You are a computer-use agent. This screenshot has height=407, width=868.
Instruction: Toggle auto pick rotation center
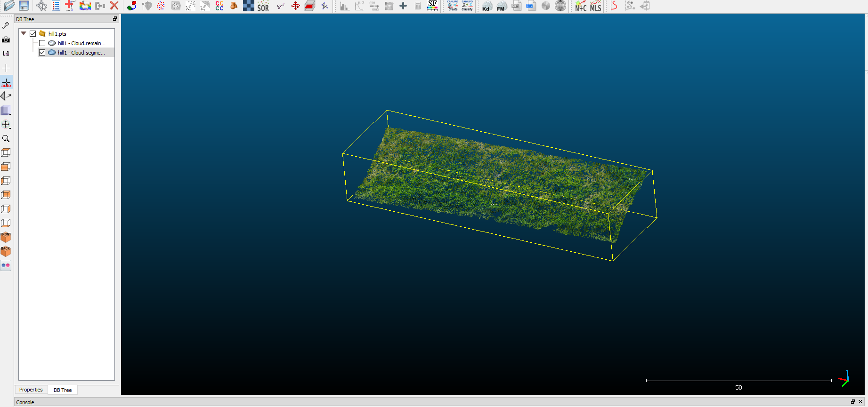point(6,82)
